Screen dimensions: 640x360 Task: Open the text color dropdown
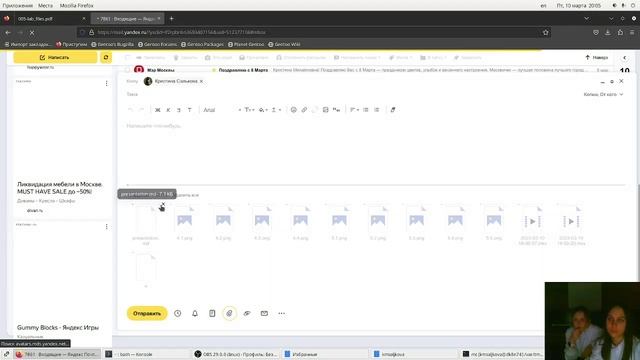tap(263, 110)
